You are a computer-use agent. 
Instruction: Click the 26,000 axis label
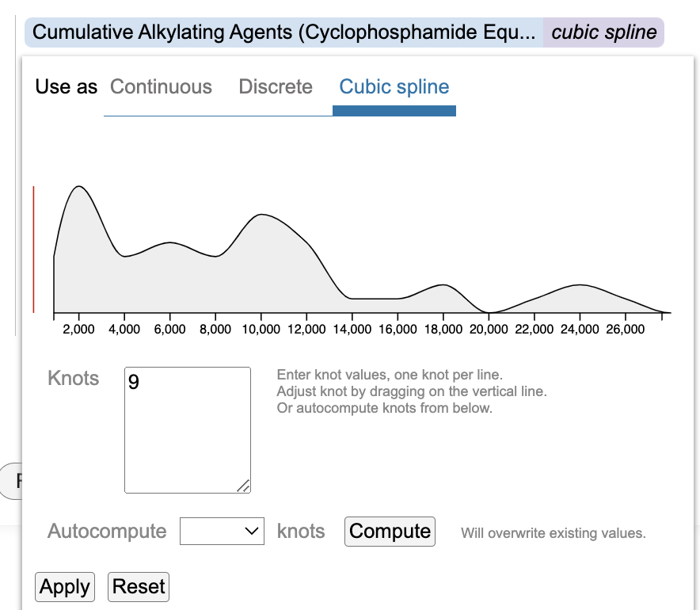[627, 330]
